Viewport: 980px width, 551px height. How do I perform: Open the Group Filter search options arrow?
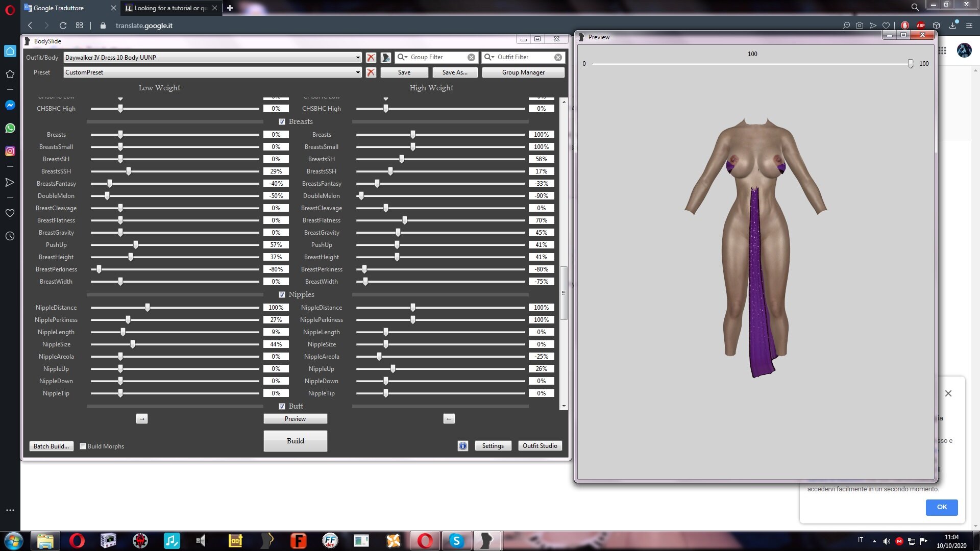click(x=403, y=57)
